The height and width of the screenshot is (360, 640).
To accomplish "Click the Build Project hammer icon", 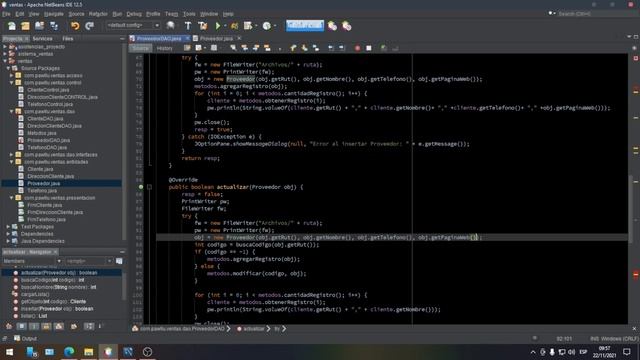I will [x=188, y=26].
